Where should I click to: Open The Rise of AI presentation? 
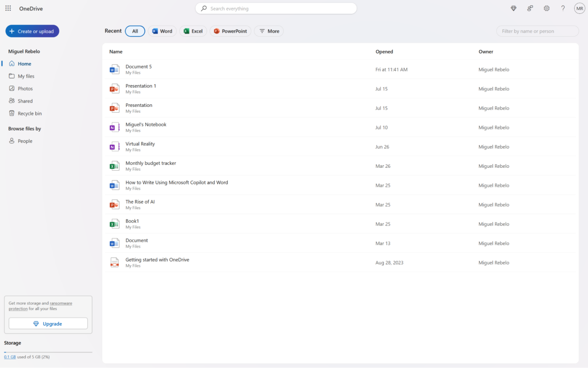click(x=140, y=202)
